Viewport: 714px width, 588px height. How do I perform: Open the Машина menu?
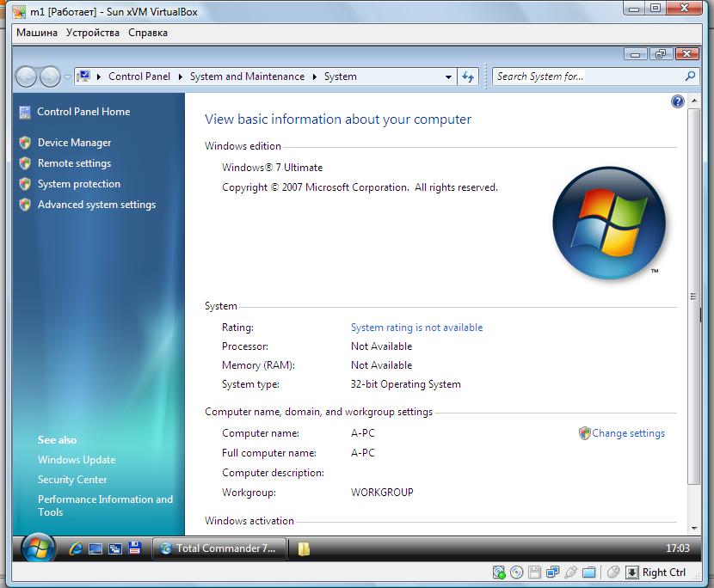(37, 33)
